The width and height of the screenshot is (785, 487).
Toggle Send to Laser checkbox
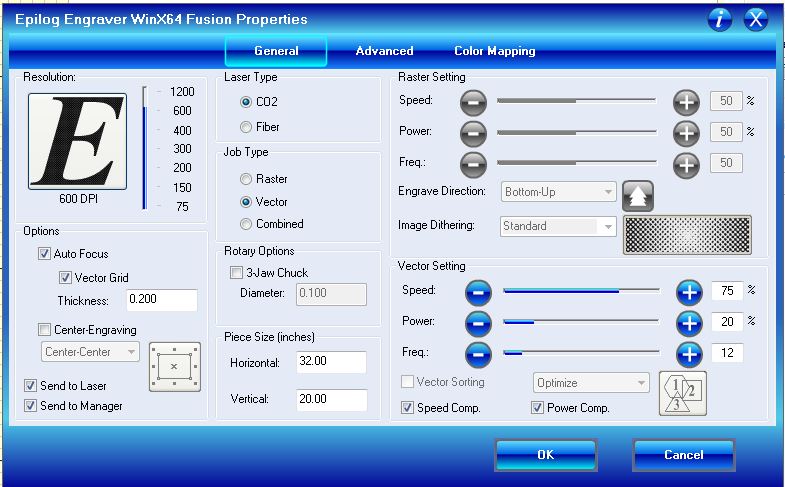(31, 385)
